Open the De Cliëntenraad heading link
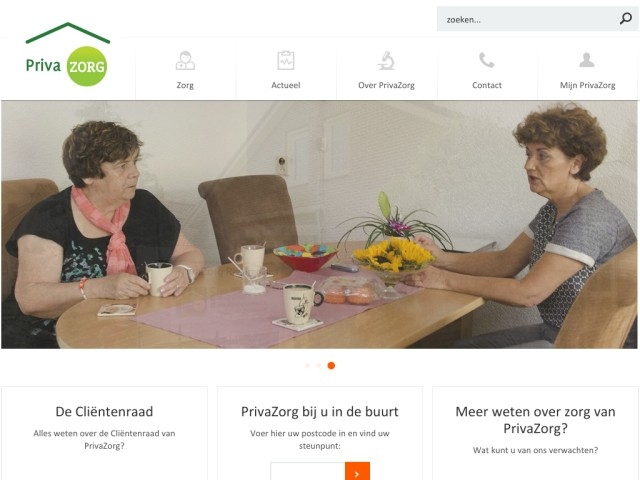 click(104, 411)
